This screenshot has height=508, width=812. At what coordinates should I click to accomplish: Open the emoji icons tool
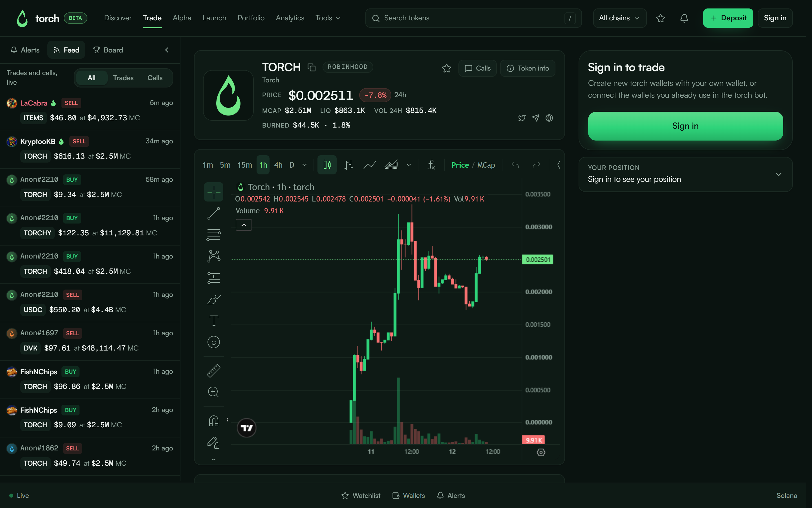[x=213, y=342]
